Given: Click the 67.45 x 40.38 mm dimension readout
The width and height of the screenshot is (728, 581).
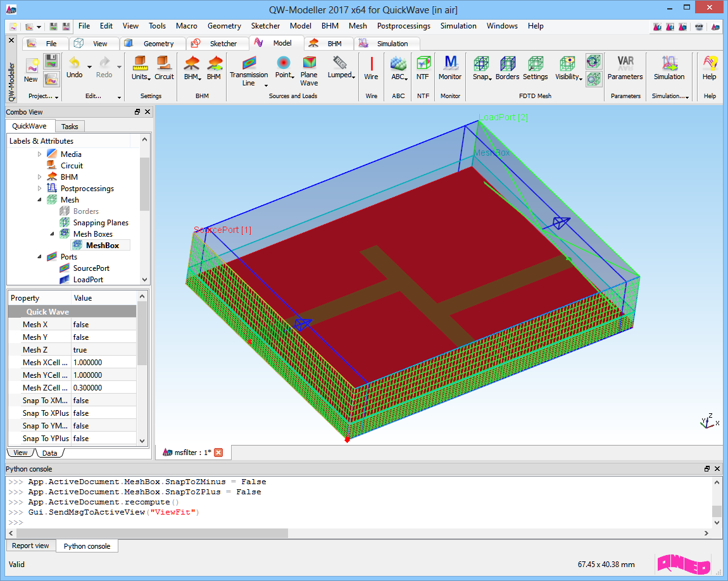Looking at the screenshot, I should pyautogui.click(x=606, y=565).
